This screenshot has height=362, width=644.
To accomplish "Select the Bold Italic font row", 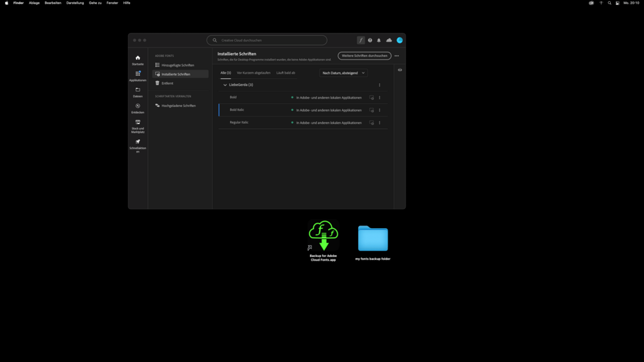I will (x=303, y=110).
